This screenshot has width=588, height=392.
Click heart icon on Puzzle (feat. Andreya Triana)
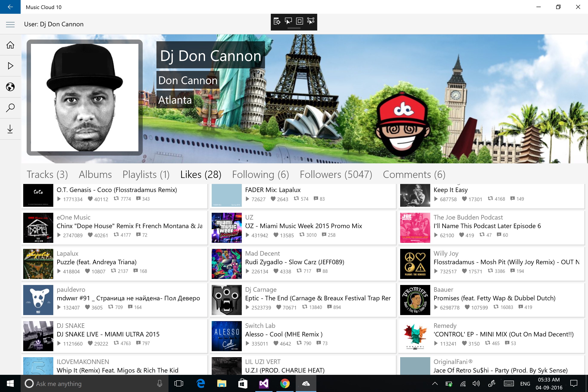[x=87, y=271]
